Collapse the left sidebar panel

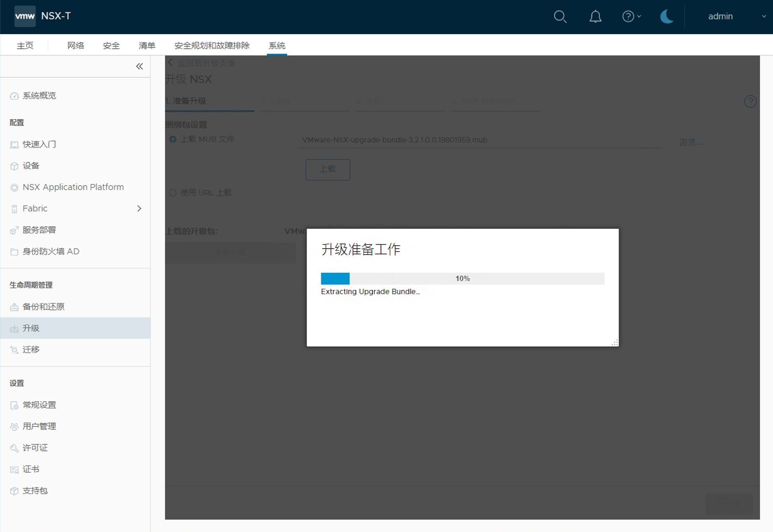click(x=139, y=66)
